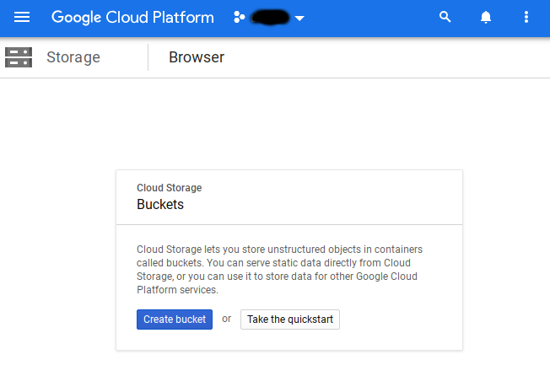Open the search magnifier icon
The width and height of the screenshot is (550, 392).
[x=445, y=17]
